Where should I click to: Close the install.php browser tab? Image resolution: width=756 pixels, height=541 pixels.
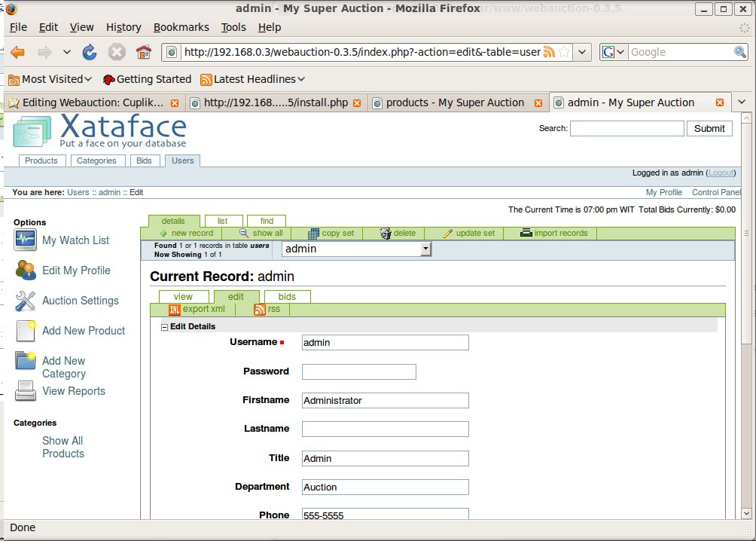(357, 103)
